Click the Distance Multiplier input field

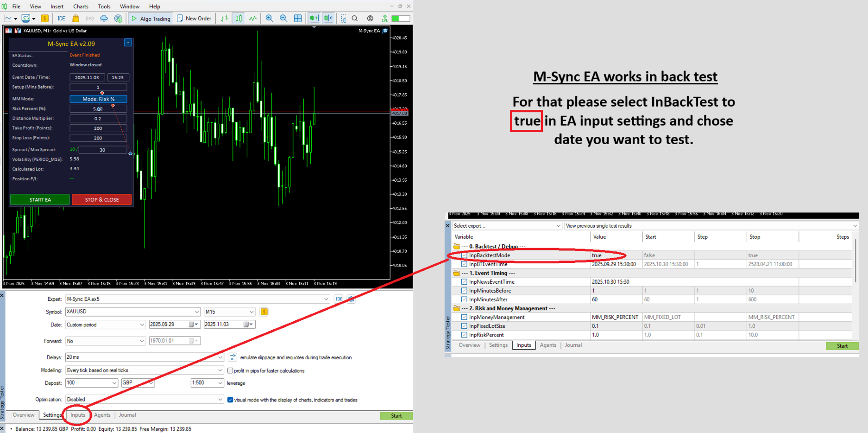[98, 118]
